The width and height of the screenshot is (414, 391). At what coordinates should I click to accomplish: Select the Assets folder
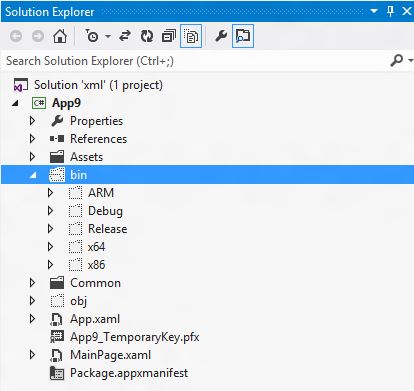point(86,157)
